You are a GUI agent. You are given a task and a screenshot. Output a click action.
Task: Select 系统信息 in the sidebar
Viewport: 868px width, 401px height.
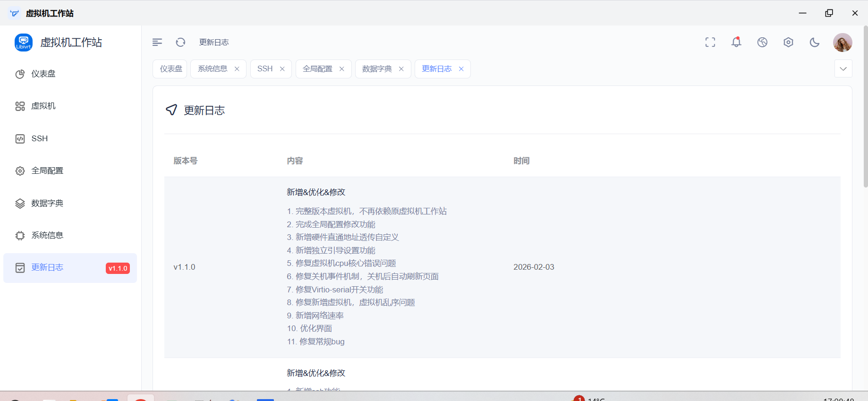(47, 235)
